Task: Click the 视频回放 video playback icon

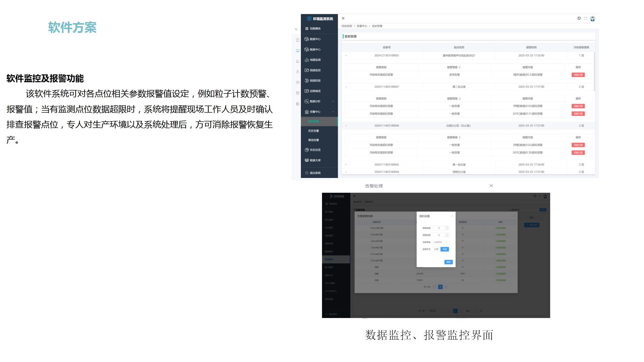Action: [x=307, y=80]
